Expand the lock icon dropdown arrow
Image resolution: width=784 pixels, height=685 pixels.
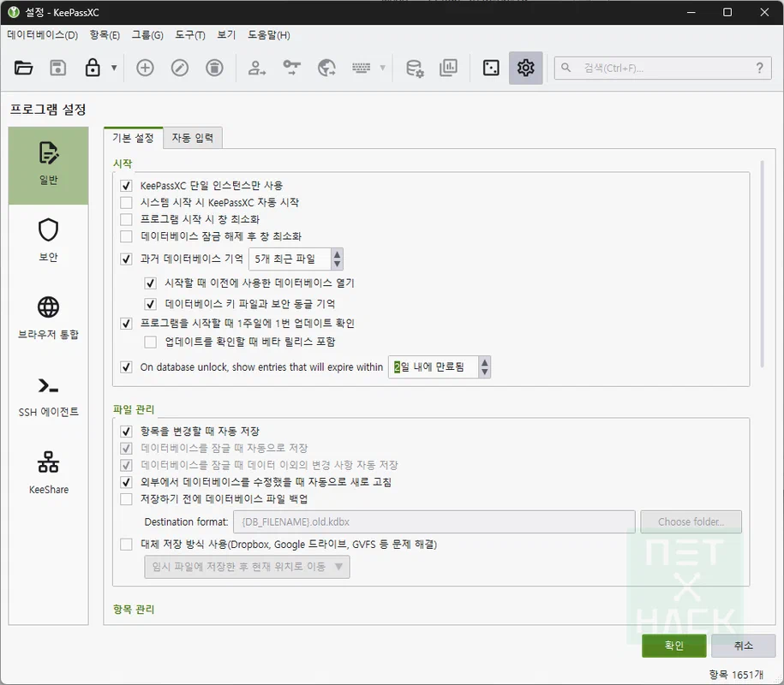(x=114, y=68)
